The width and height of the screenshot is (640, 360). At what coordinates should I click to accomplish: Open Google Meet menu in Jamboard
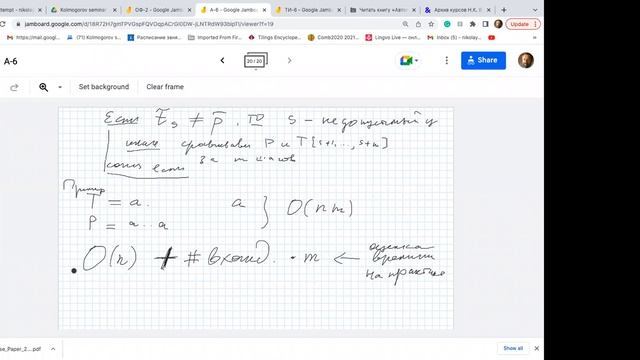[x=409, y=60]
